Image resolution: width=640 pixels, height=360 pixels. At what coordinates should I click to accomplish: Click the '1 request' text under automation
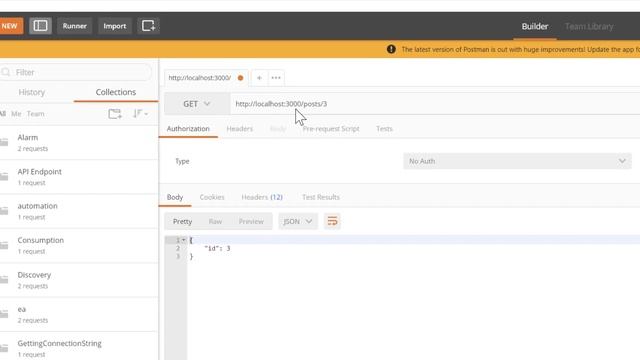(x=31, y=217)
